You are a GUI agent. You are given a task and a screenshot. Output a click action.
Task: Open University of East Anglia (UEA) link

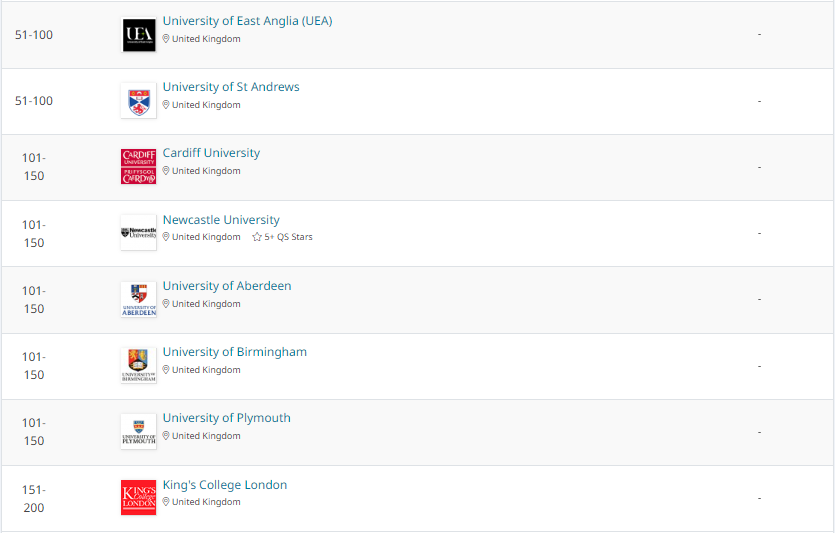coord(248,21)
